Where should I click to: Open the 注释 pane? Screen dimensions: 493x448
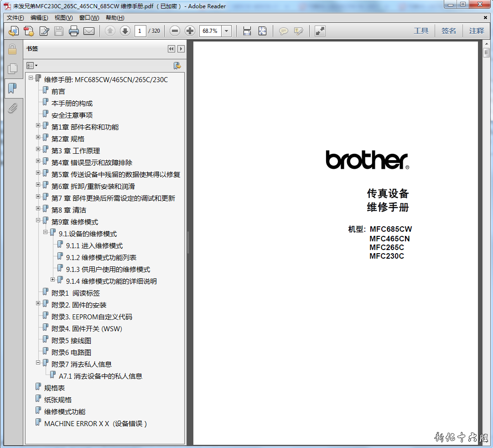point(477,31)
